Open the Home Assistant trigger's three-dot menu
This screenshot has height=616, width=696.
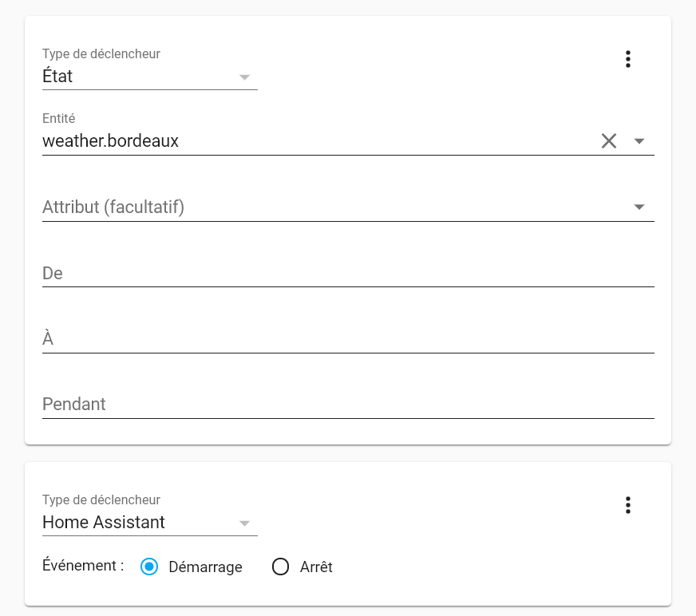point(627,505)
